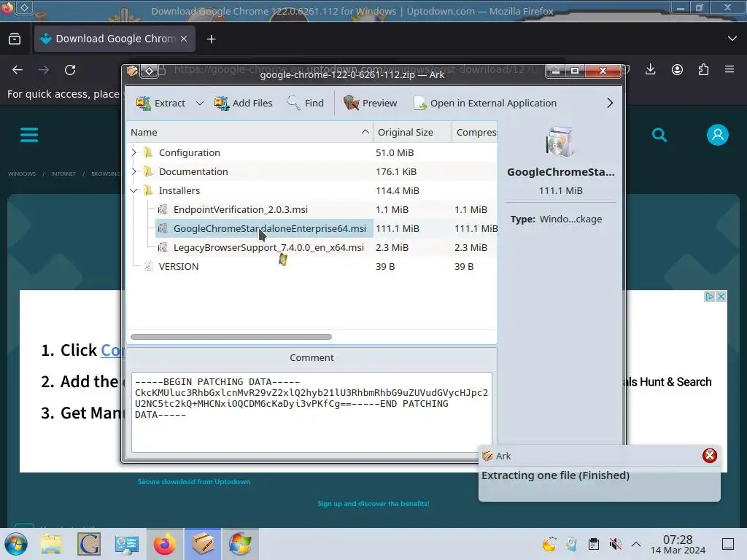
Task: Click Open in External Application
Action: tap(485, 103)
